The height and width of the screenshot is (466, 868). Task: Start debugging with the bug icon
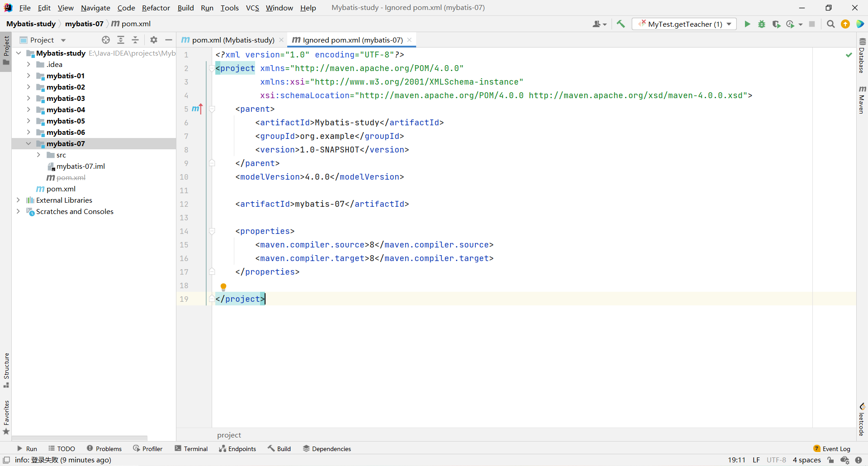click(x=762, y=24)
